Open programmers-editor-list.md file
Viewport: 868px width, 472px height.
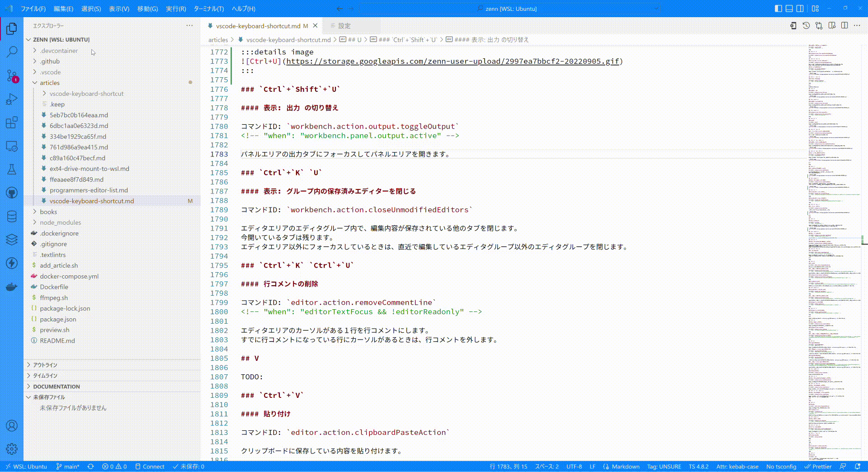tap(89, 190)
